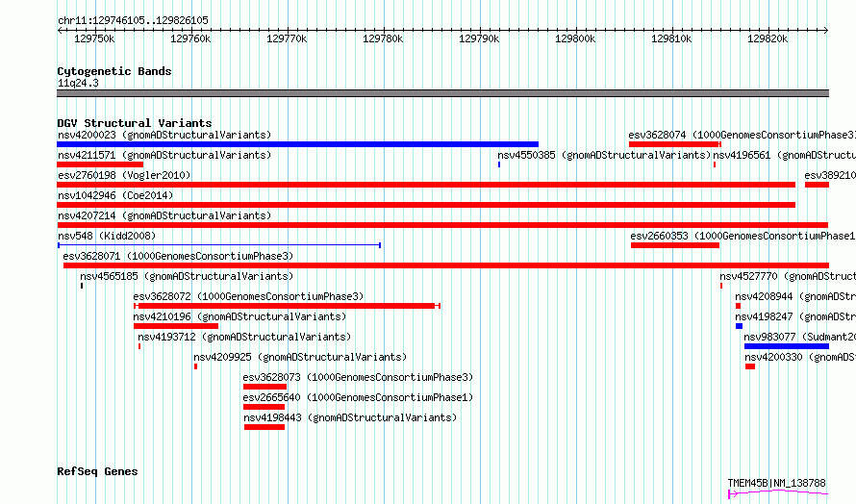The image size is (856, 504).
Task: Open the nsv4200330 variant label
Action: click(800, 357)
